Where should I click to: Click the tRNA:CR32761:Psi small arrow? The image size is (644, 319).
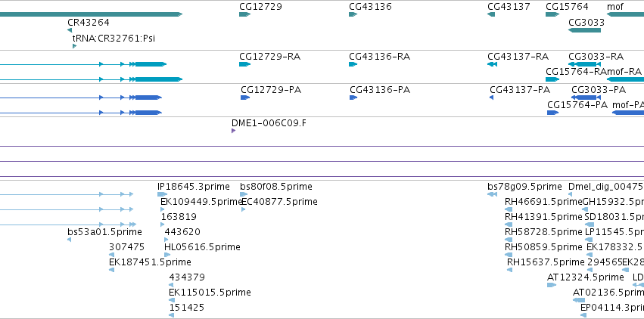pos(74,46)
